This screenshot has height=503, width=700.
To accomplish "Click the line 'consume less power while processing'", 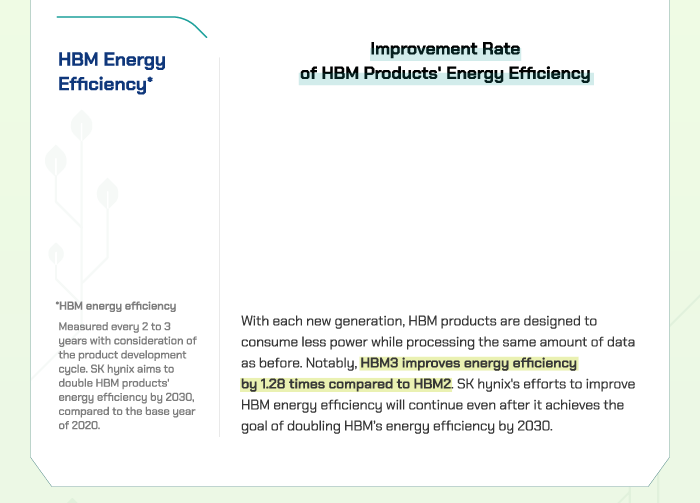I will (x=438, y=342).
